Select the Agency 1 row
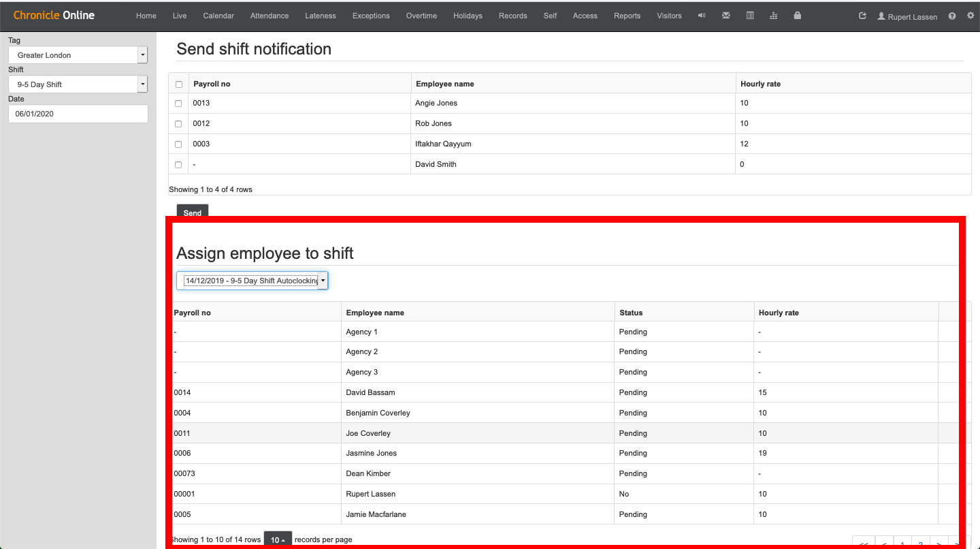This screenshot has width=980, height=549. (570, 332)
